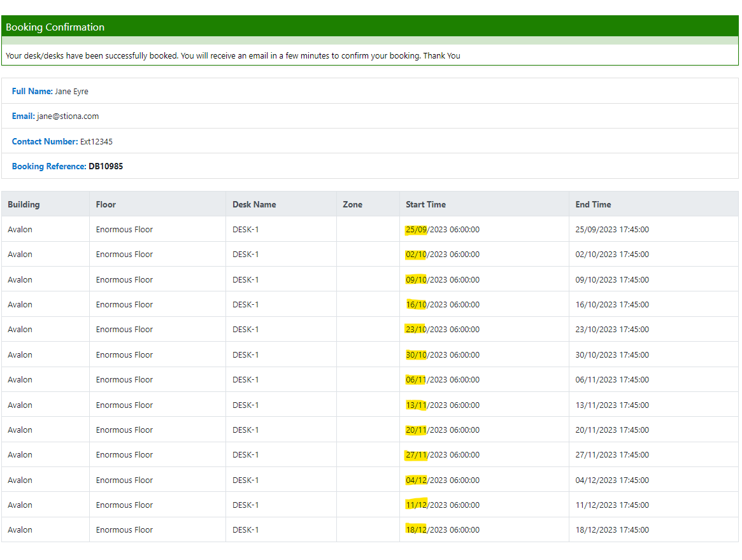Click end time 18/12/2023 17:45:00
The image size is (742, 560).
point(612,529)
